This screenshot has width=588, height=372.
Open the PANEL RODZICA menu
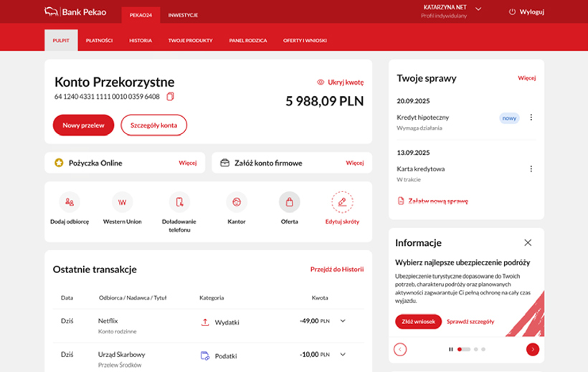click(248, 40)
